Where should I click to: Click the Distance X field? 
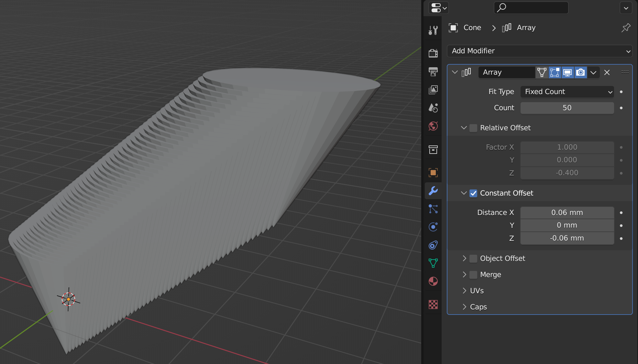pyautogui.click(x=567, y=213)
